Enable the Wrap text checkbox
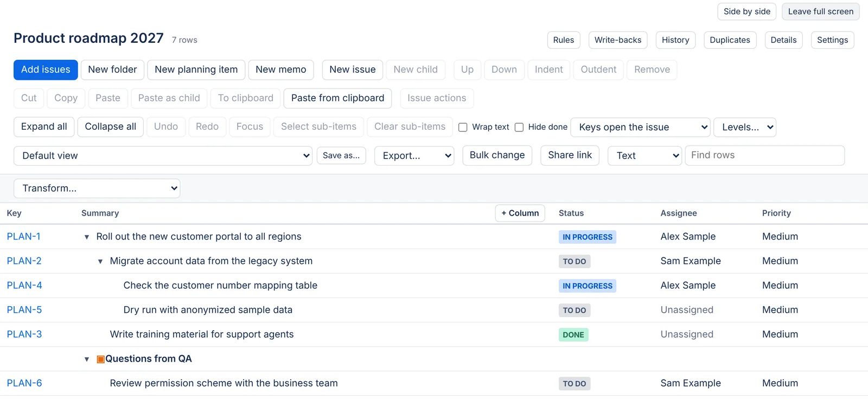The height and width of the screenshot is (404, 868). [463, 127]
